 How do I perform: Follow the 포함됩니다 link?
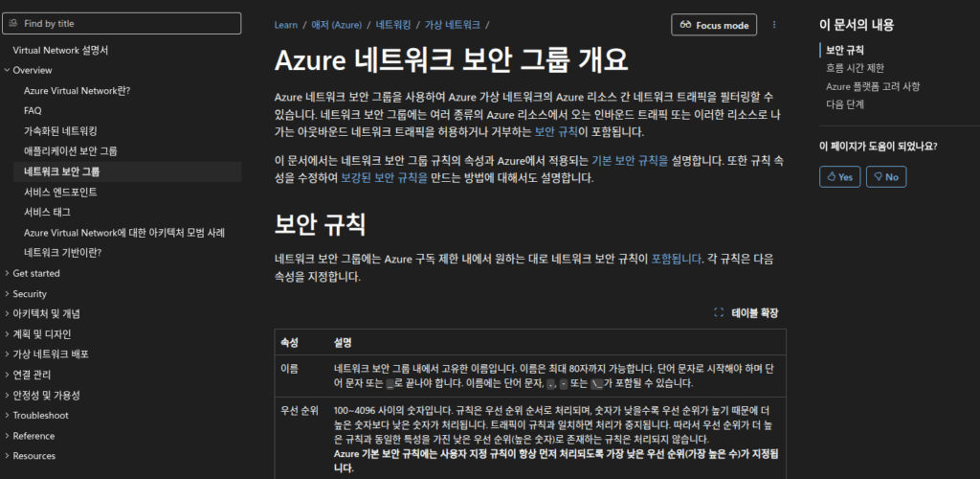tap(677, 259)
